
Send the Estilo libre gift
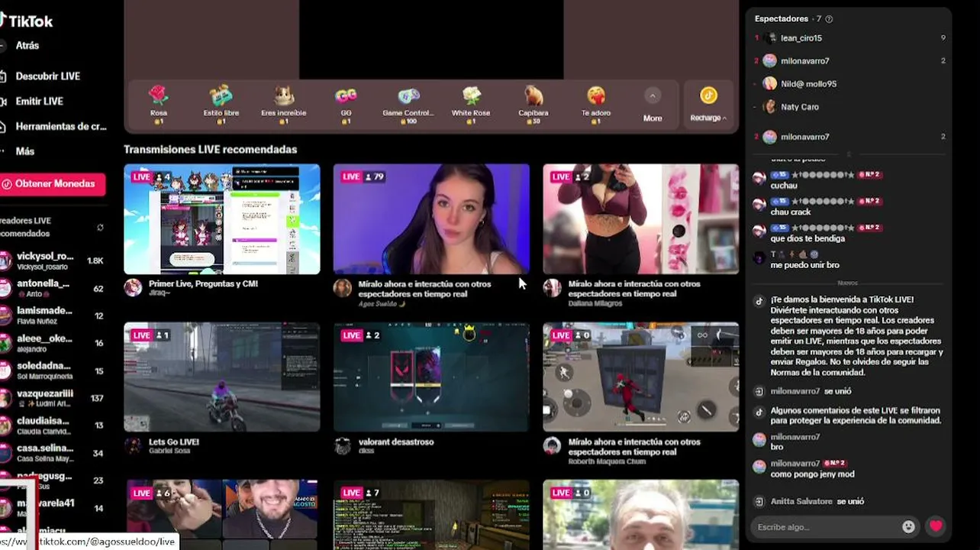click(221, 105)
